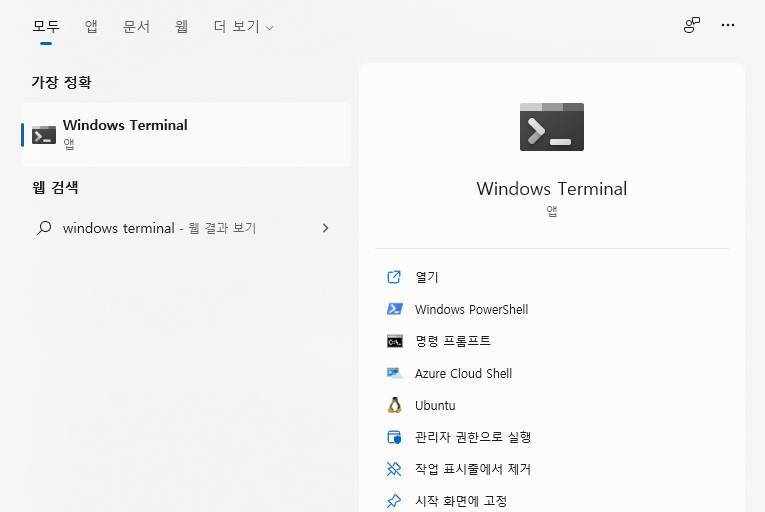The image size is (765, 512).
Task: Open the three-dot options menu
Action: 727,25
